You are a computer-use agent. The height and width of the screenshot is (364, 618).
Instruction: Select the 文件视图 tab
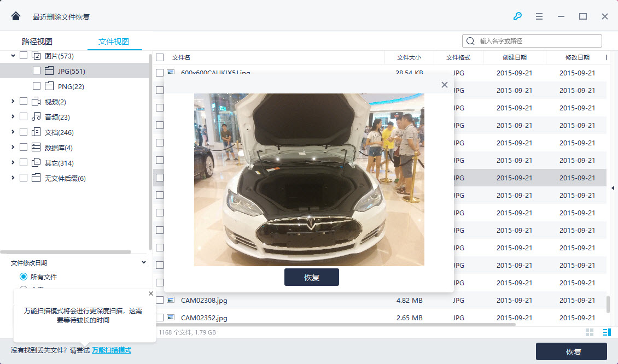coord(113,42)
